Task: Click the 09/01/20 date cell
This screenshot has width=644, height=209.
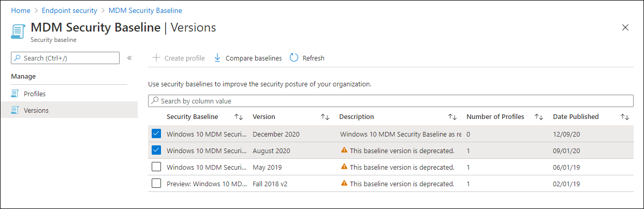Action: 566,151
